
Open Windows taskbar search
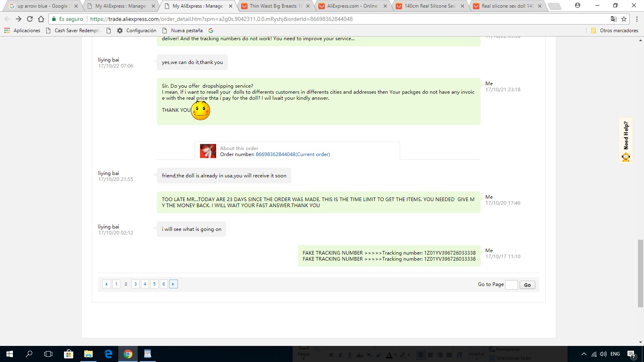(x=29, y=354)
